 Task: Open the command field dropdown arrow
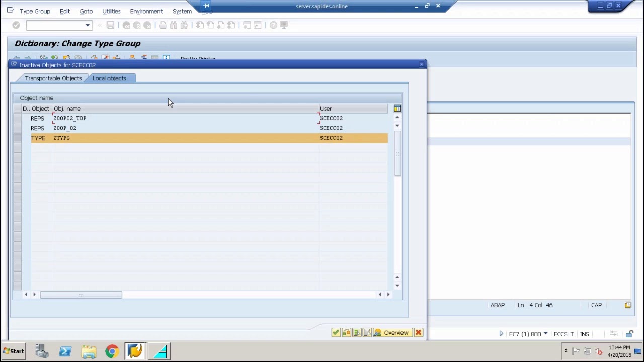click(88, 25)
